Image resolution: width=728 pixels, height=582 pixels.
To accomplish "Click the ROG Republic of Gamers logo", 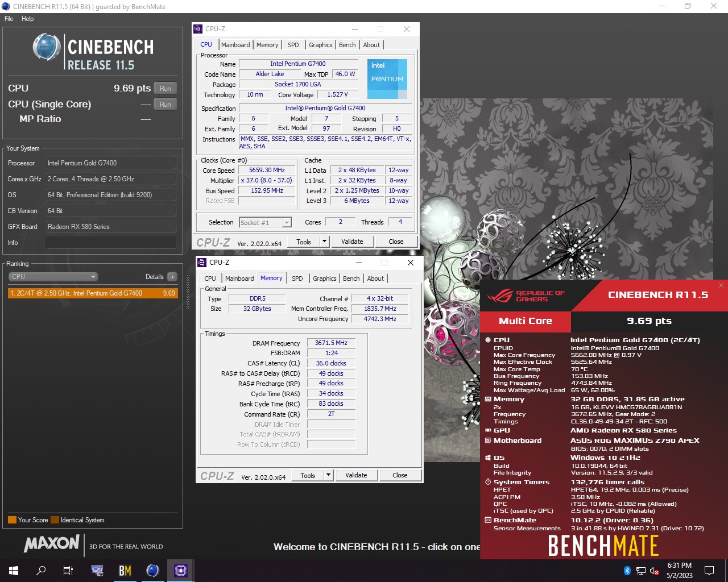I will coord(526,296).
